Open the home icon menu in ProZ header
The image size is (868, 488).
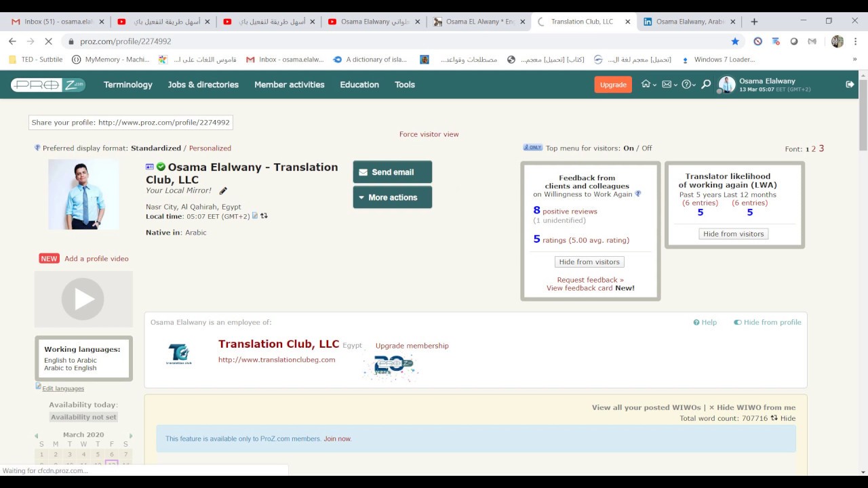(648, 85)
